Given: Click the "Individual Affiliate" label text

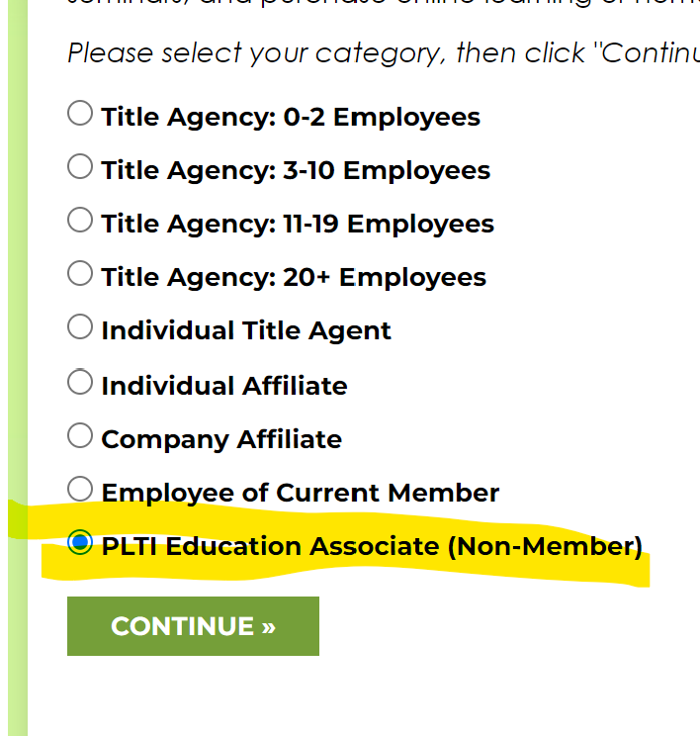Looking at the screenshot, I should tap(224, 385).
